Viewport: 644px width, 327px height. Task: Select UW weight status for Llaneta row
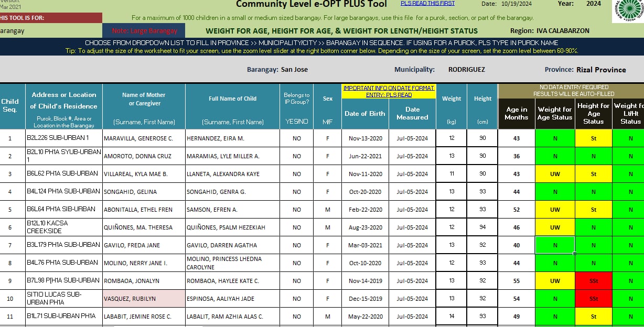(555, 174)
